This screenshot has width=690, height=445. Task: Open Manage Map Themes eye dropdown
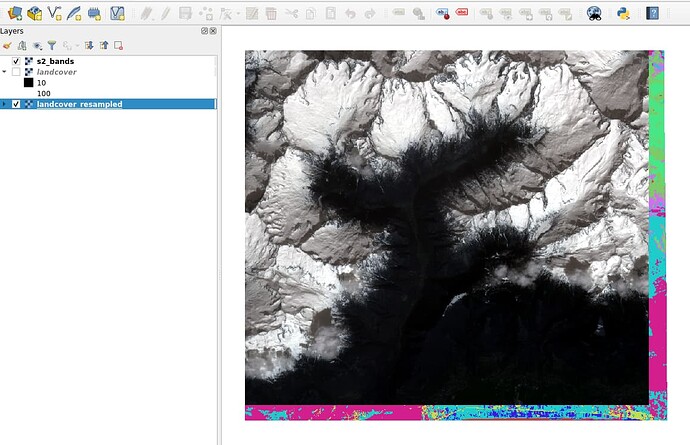[x=38, y=45]
